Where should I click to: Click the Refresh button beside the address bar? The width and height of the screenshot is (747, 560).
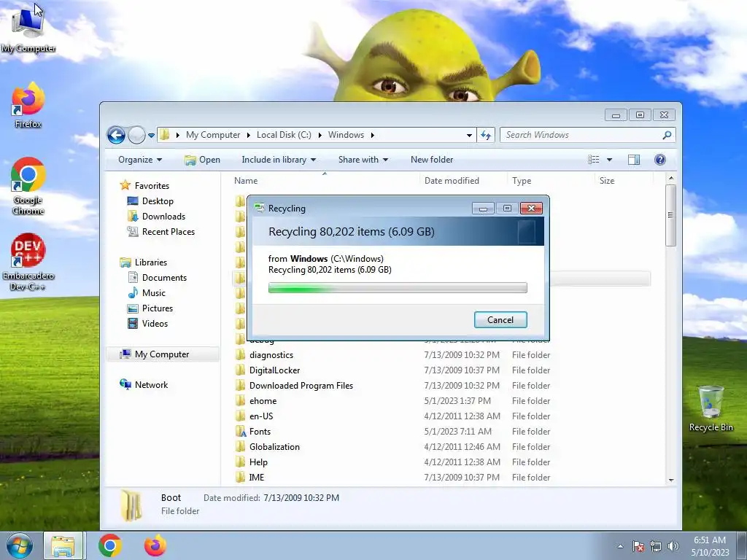coord(486,135)
